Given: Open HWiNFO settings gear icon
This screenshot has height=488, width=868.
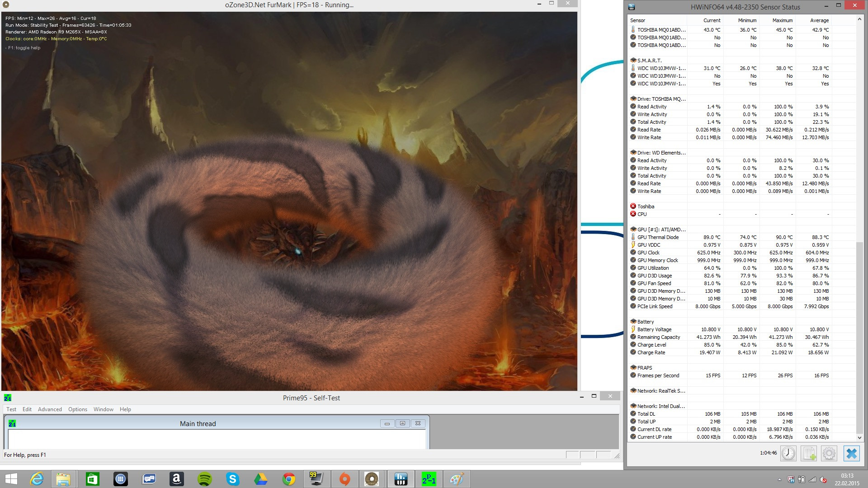Looking at the screenshot, I should pyautogui.click(x=829, y=453).
